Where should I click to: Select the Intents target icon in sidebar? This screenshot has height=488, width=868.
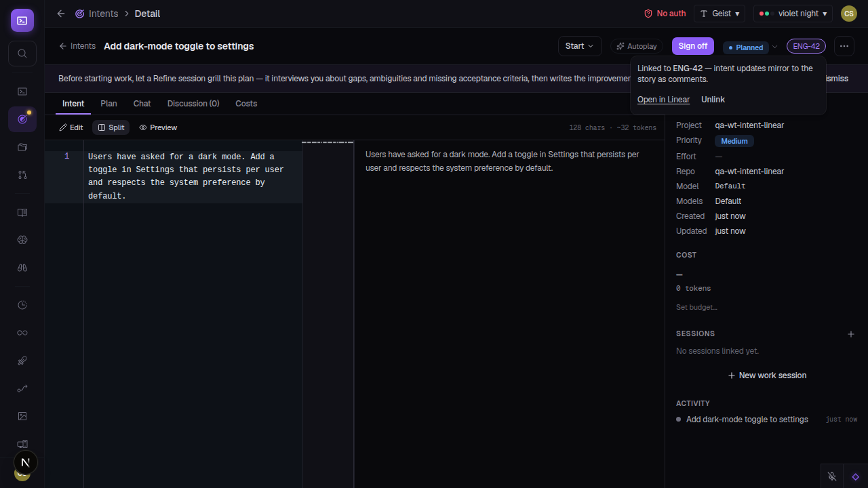click(x=22, y=119)
